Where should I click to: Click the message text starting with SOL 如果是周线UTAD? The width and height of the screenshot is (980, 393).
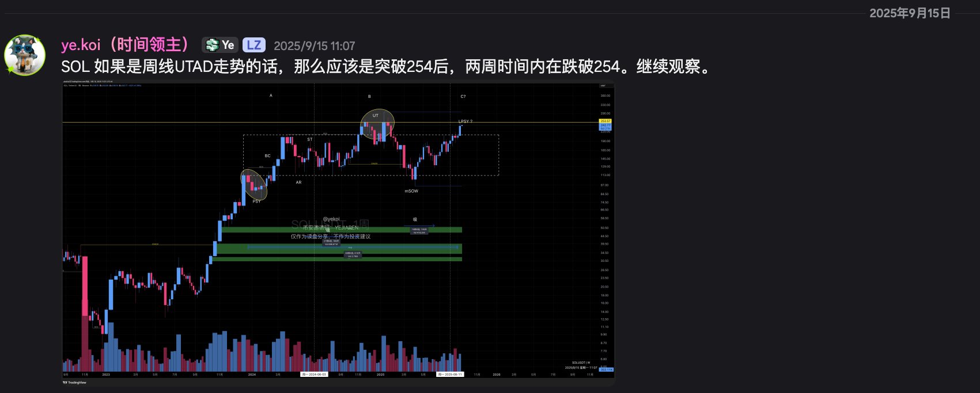386,67
